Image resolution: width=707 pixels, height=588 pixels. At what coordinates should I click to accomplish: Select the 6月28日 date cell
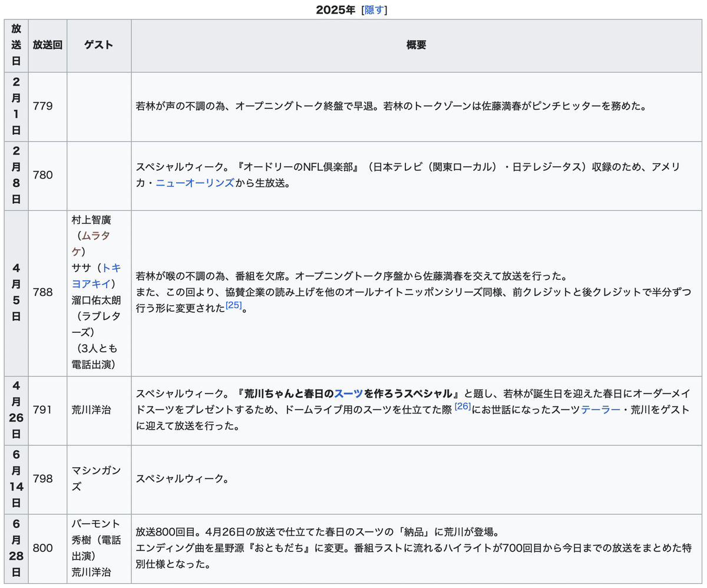16,549
